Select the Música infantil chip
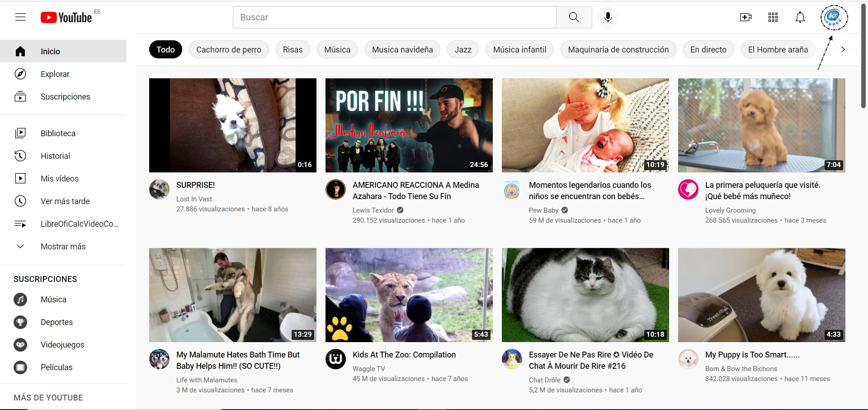The width and height of the screenshot is (868, 410). tap(519, 49)
